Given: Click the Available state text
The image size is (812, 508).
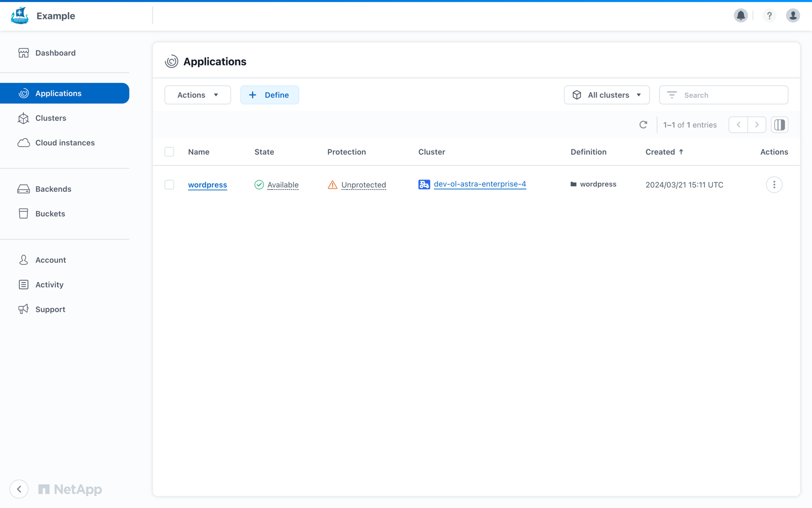Looking at the screenshot, I should click(x=283, y=185).
